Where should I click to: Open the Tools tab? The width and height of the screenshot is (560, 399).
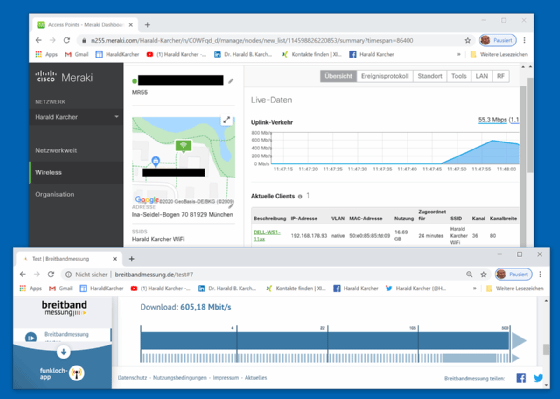click(459, 76)
